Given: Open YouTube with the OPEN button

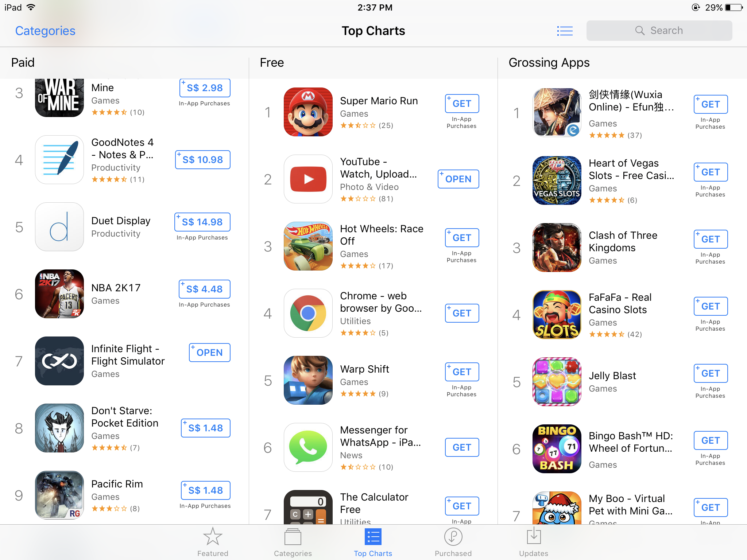Looking at the screenshot, I should (x=458, y=179).
